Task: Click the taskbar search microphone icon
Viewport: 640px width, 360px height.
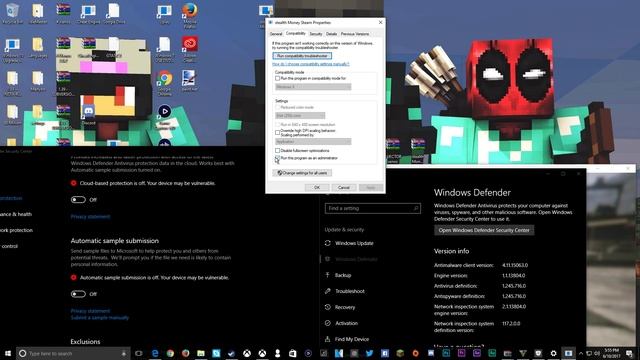Action: point(124,353)
